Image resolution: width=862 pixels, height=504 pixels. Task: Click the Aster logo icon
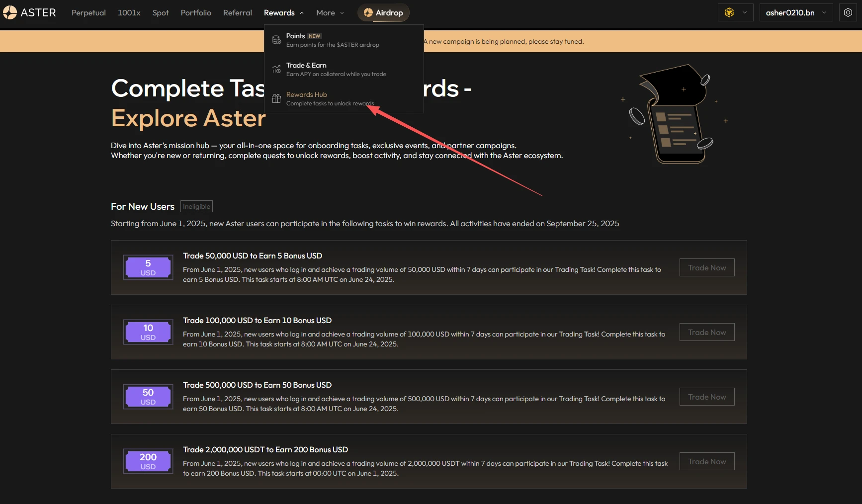coord(10,12)
